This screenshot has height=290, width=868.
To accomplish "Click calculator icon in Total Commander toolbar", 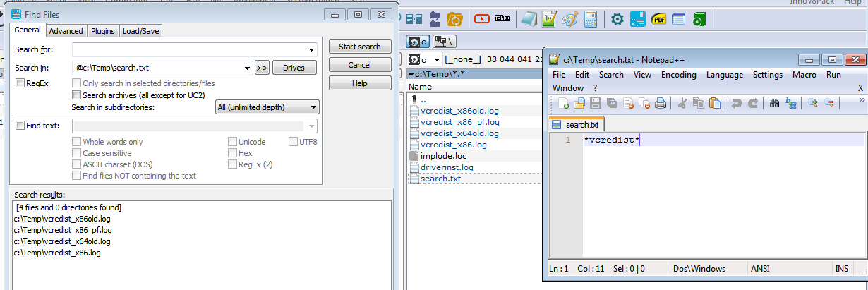I will (x=591, y=19).
